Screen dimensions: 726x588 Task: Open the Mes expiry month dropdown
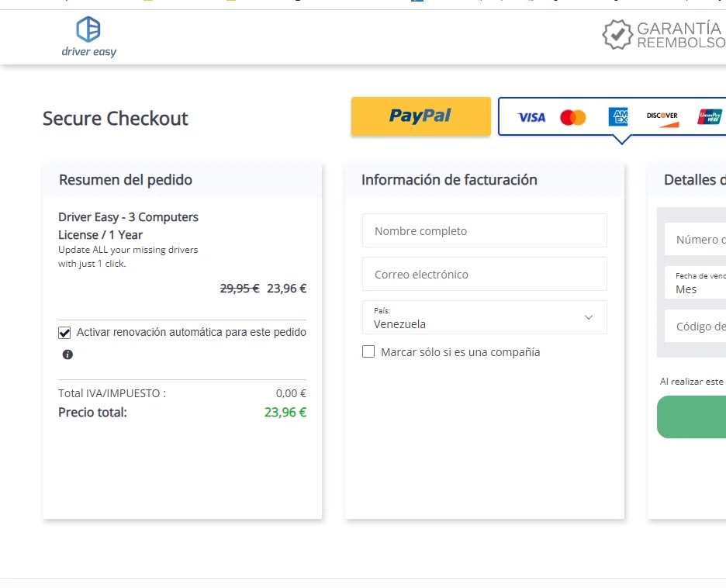click(696, 283)
